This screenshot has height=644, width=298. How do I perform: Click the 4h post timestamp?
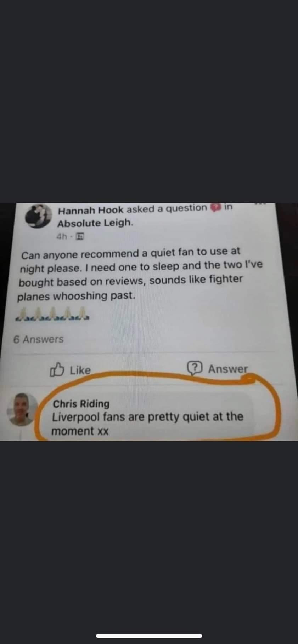pyautogui.click(x=61, y=236)
